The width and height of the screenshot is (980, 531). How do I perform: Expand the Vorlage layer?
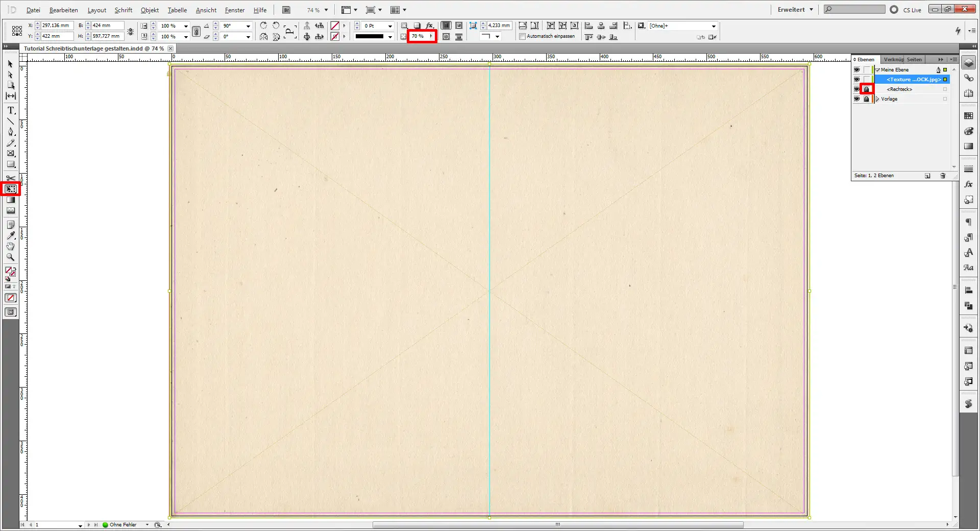(877, 99)
